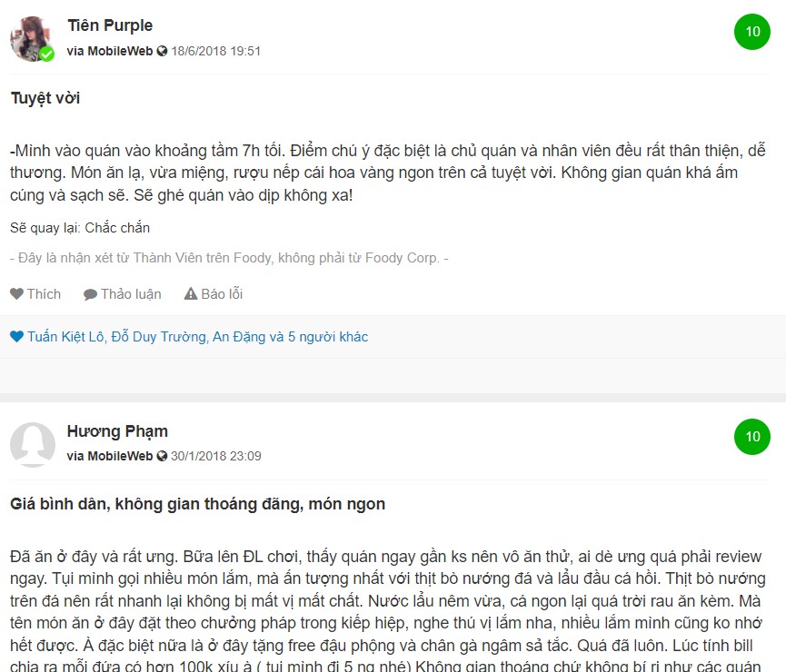This screenshot has width=786, height=672.
Task: Open Đỗ Duy Trường's profile link
Action: pos(158,337)
